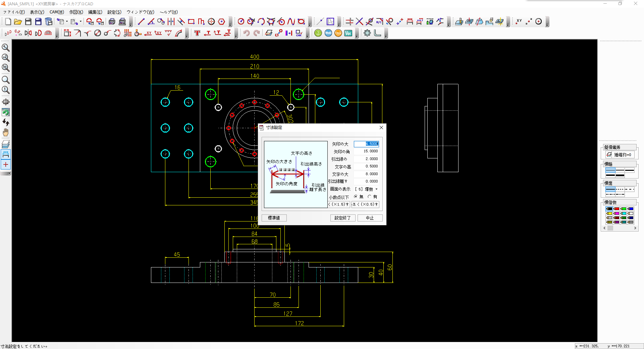Click the CHK check icon
The image size is (644, 349).
pyautogui.click(x=299, y=33)
